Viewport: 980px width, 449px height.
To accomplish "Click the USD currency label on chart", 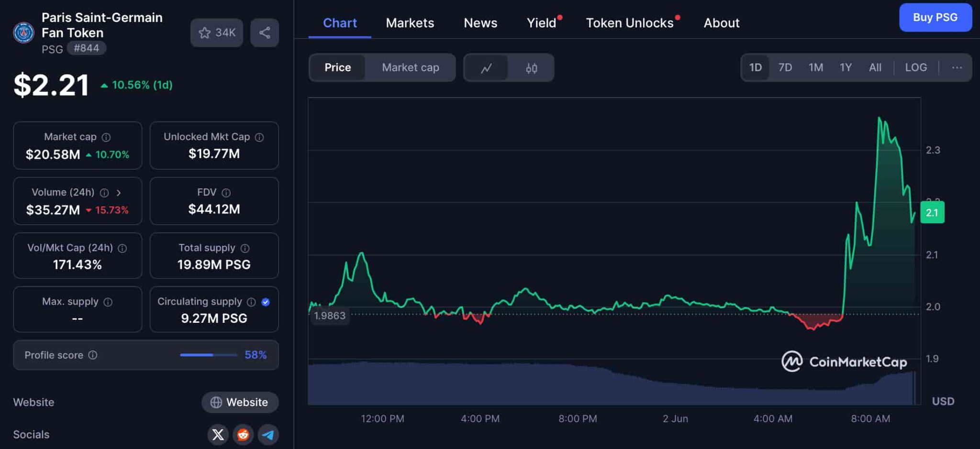I will tap(943, 401).
